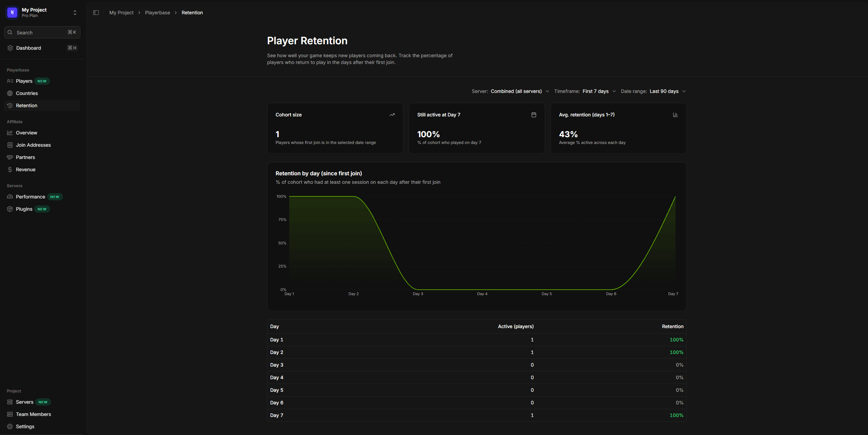Click Team Members in the Project section
This screenshot has height=435, width=868.
click(33, 414)
